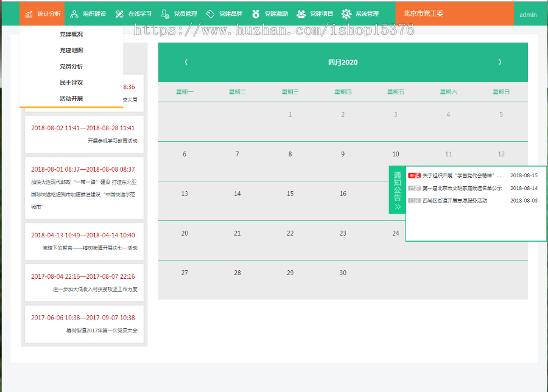Open notice 第一届北京市文明家庭候选名单公示
The height and width of the screenshot is (392, 548).
click(462, 188)
